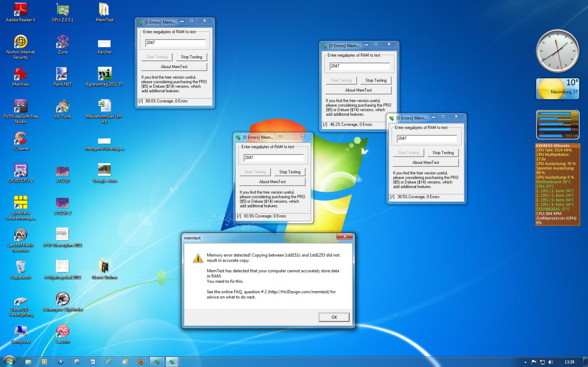Select the ETS250-2 image file icon
This screenshot has height=367, width=588.
(x=63, y=206)
